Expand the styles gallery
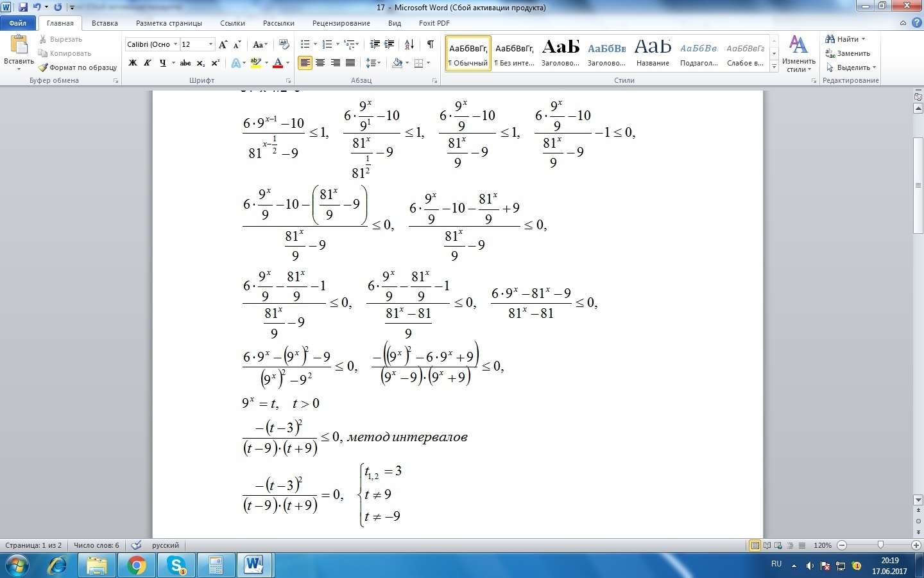 coord(774,67)
